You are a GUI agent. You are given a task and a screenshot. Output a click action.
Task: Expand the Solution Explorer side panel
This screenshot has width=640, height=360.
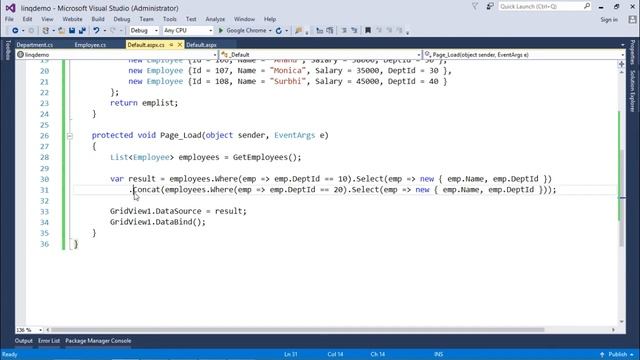click(633, 91)
